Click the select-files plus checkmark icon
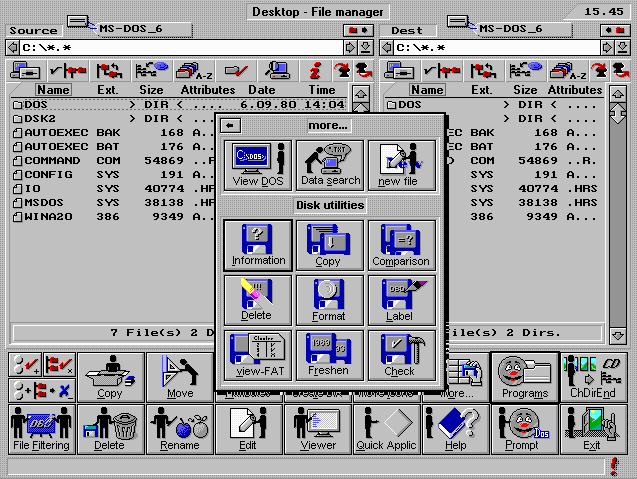The image size is (637, 479). [x=25, y=364]
